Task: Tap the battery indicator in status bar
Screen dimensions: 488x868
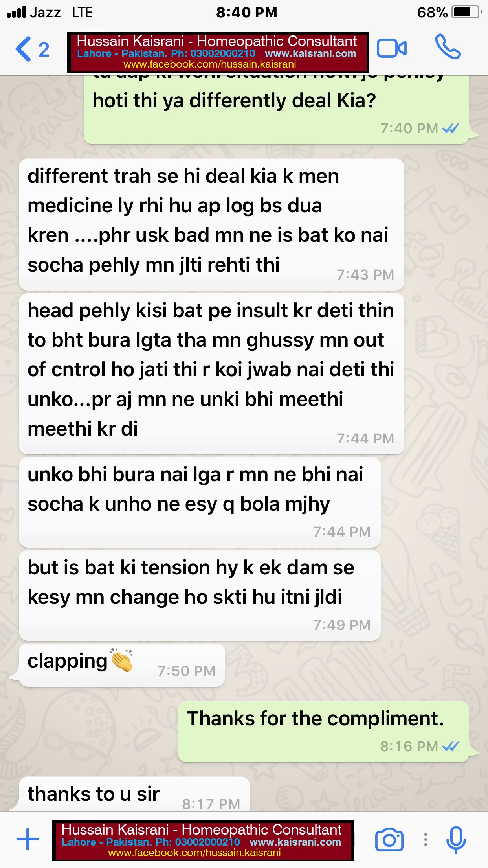Action: pyautogui.click(x=467, y=12)
